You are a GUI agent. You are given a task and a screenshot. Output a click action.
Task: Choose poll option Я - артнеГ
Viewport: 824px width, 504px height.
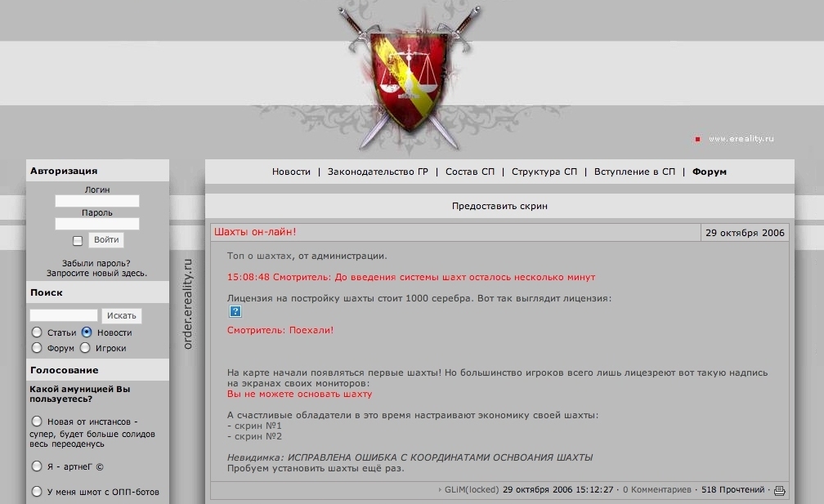tap(37, 466)
